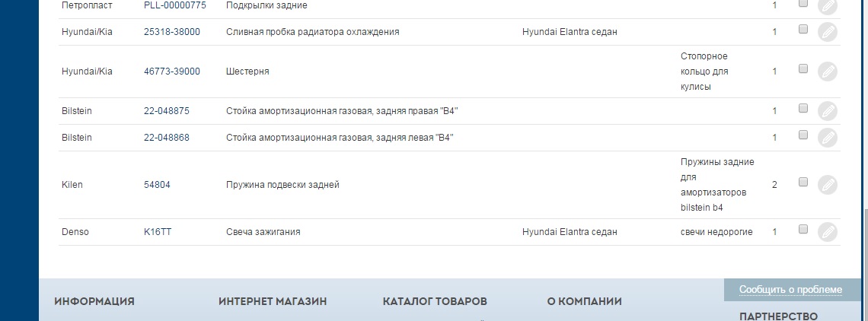Select checkbox for задняя левая "B4" row
The width and height of the screenshot is (868, 321).
click(803, 135)
